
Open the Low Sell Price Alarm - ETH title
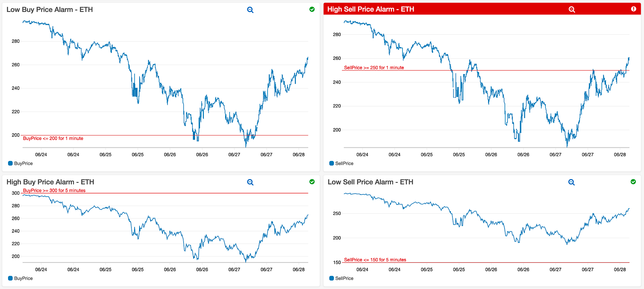[x=370, y=182]
